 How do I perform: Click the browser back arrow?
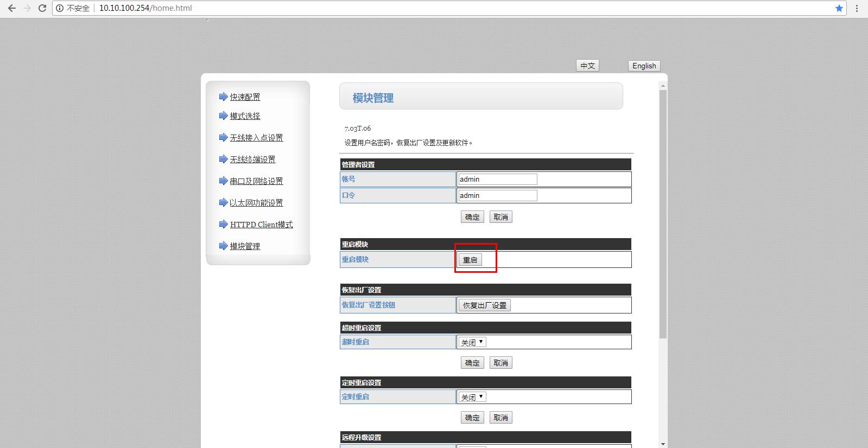pyautogui.click(x=11, y=8)
